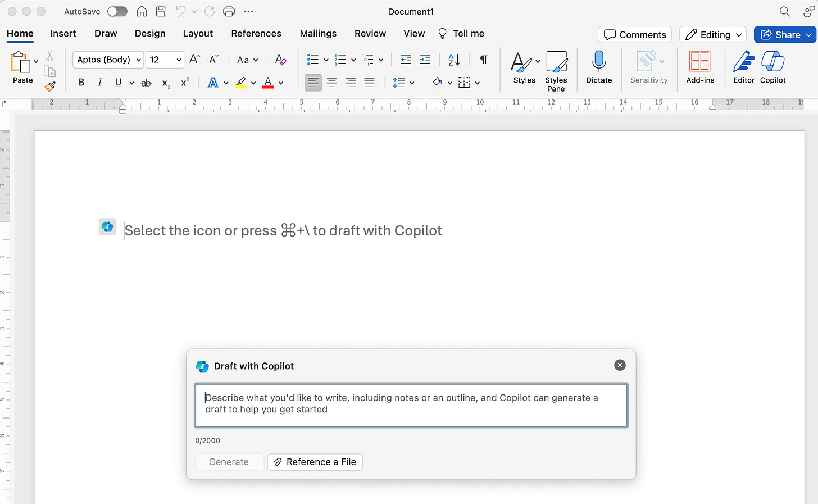The width and height of the screenshot is (818, 504).
Task: Click the blue Share button
Action: (785, 35)
